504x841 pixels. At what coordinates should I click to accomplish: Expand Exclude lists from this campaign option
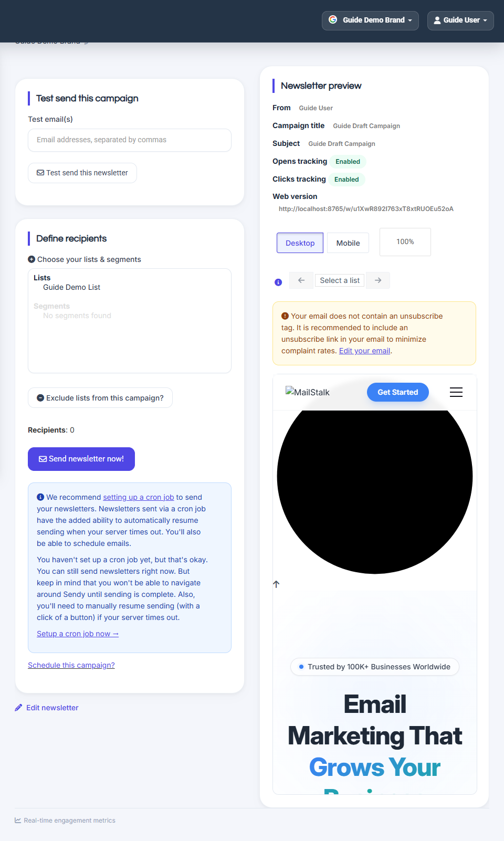[100, 398]
